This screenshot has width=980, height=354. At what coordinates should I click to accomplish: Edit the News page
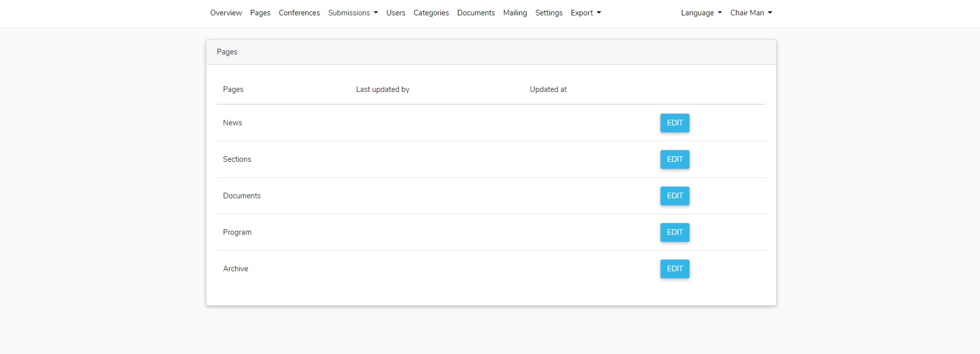pos(675,123)
